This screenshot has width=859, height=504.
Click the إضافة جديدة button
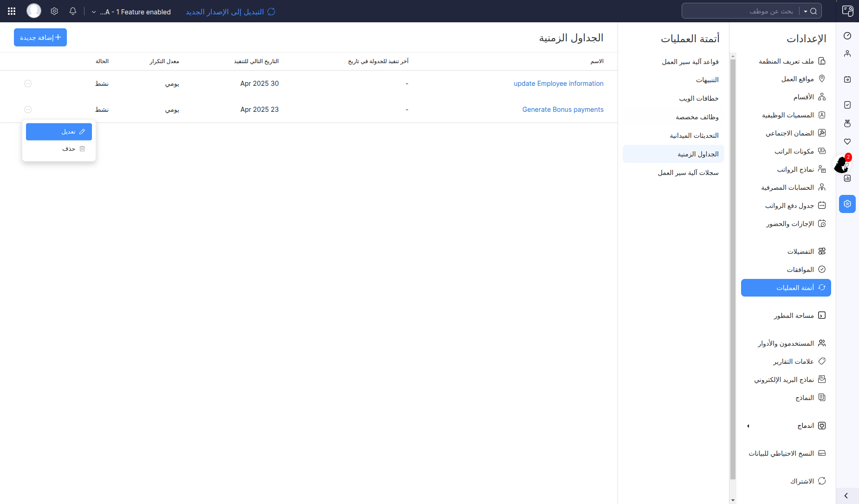pos(40,38)
